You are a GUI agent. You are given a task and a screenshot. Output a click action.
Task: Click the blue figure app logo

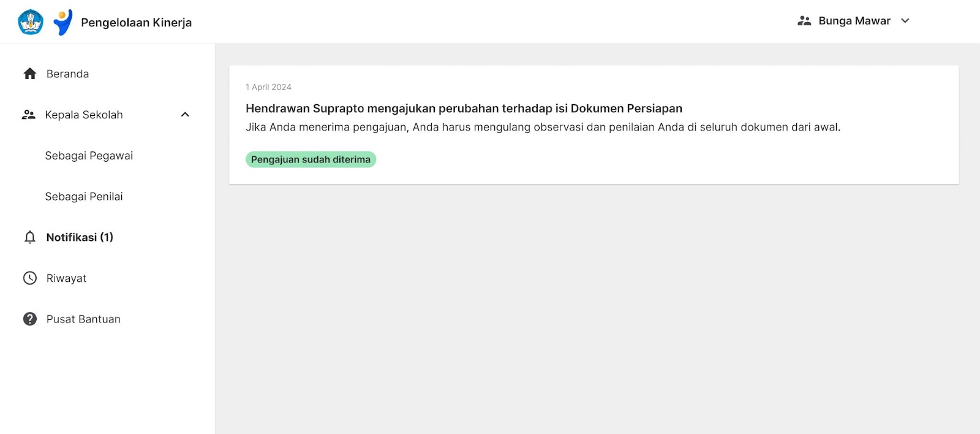(62, 22)
